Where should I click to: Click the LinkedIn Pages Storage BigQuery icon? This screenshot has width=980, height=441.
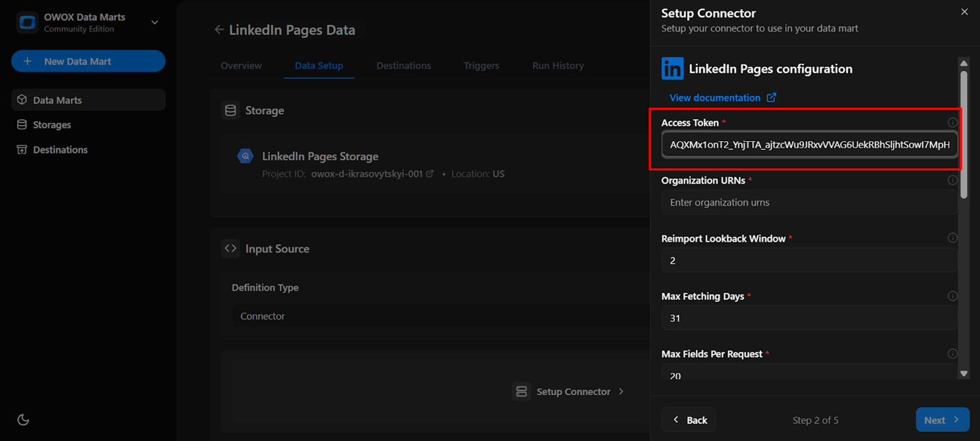(x=245, y=156)
